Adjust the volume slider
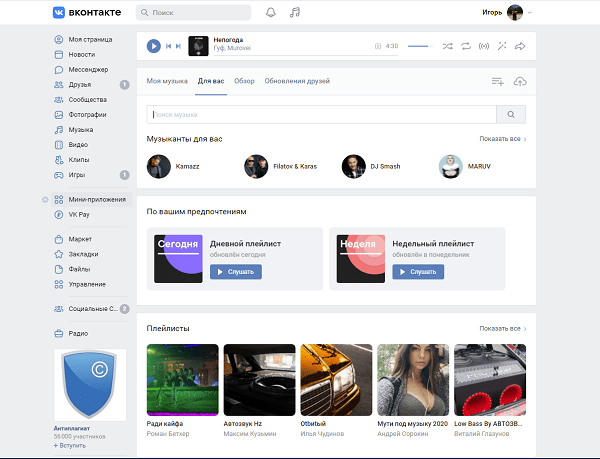This screenshot has width=600, height=459. (420, 46)
